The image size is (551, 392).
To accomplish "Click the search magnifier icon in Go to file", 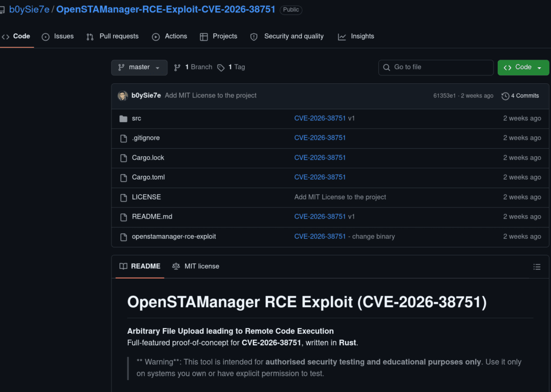I will (386, 67).
